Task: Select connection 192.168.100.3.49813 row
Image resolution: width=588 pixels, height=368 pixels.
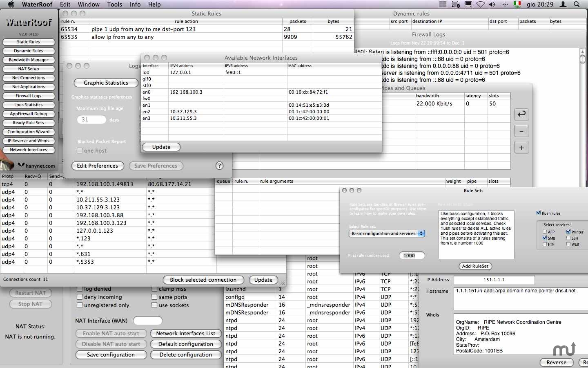Action: point(108,184)
